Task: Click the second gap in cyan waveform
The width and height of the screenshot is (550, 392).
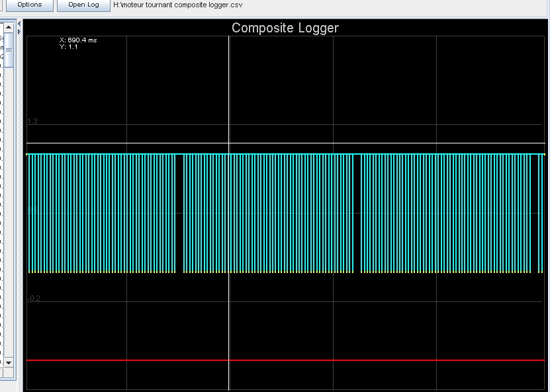Action: coord(357,213)
